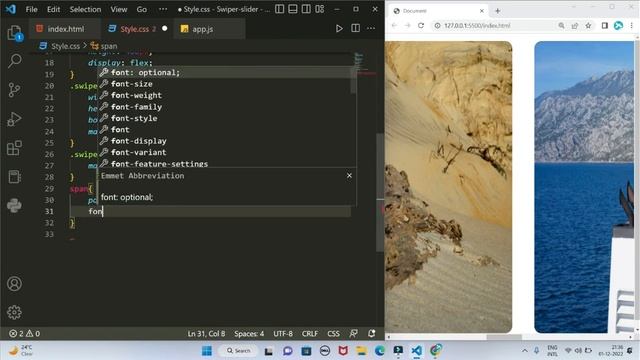Select the font-size suggestion
The width and height of the screenshot is (640, 360).
(227, 84)
